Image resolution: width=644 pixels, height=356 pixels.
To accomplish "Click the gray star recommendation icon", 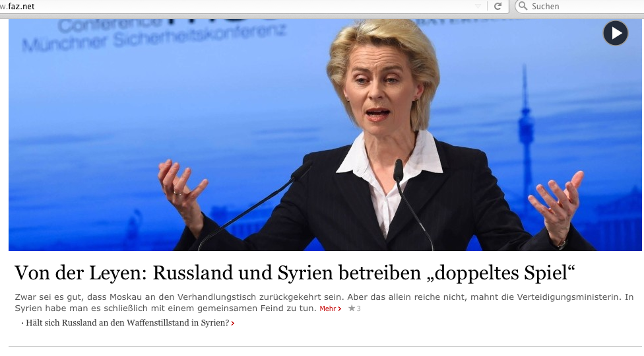I will coord(352,308).
